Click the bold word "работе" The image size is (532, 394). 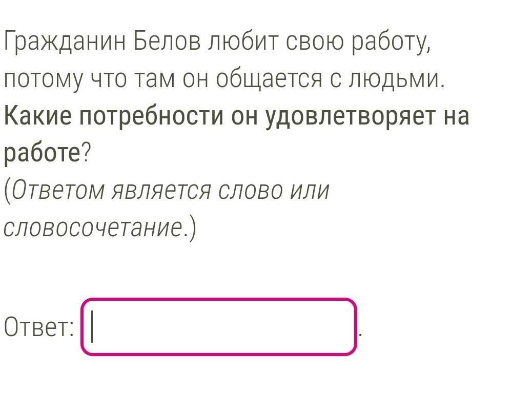42,153
